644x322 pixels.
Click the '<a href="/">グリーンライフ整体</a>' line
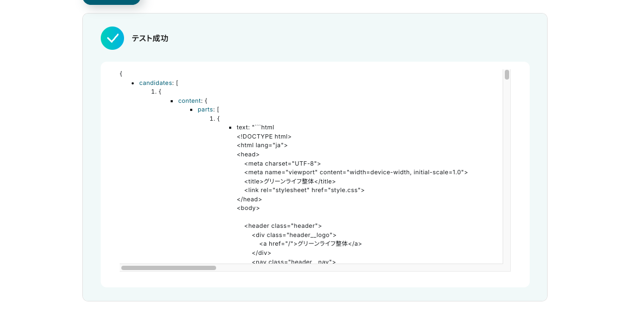310,244
